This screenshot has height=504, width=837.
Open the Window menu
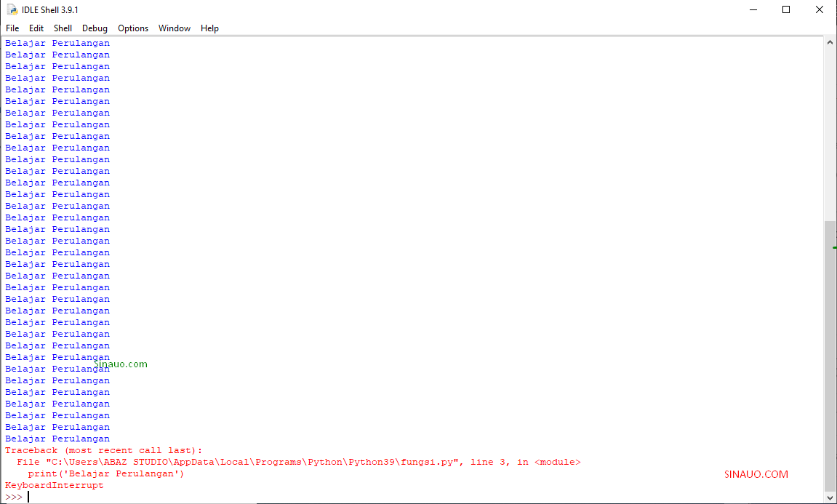click(x=175, y=28)
